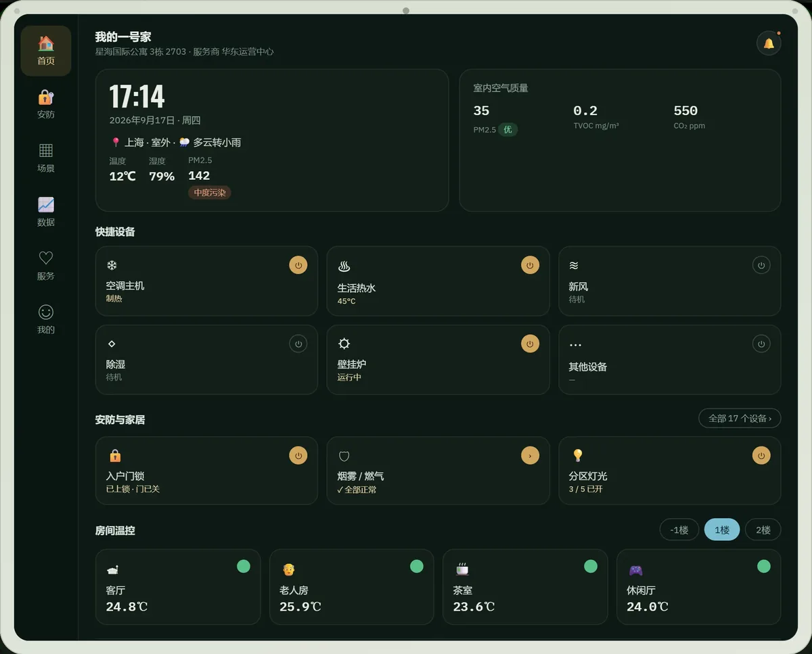Click the 我的一号家 home title
The width and height of the screenshot is (812, 654).
pyautogui.click(x=123, y=37)
